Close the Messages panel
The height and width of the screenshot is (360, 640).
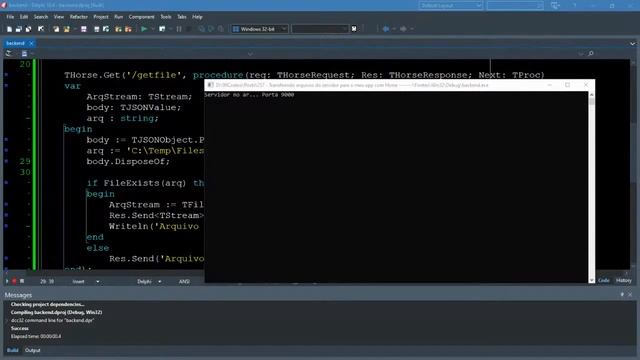[x=630, y=295]
